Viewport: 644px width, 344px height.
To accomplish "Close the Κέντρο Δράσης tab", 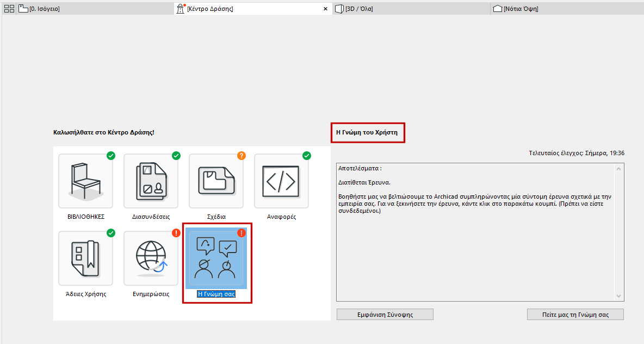I will coord(325,9).
